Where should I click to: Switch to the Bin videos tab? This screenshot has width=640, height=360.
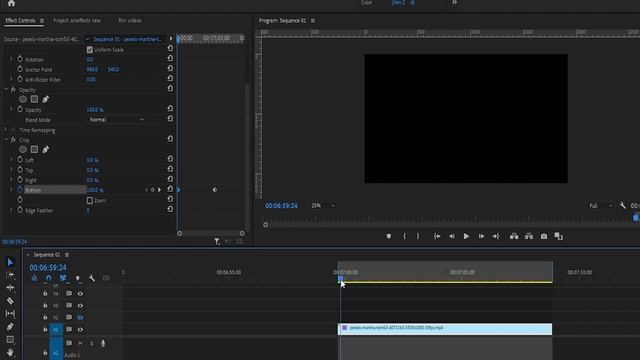[130, 20]
